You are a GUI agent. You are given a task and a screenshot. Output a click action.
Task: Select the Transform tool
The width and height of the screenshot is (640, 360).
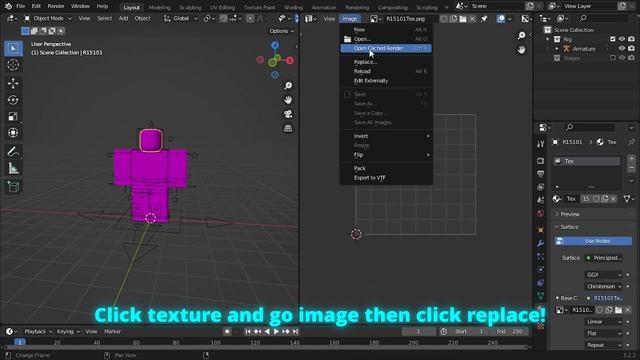[x=13, y=133]
